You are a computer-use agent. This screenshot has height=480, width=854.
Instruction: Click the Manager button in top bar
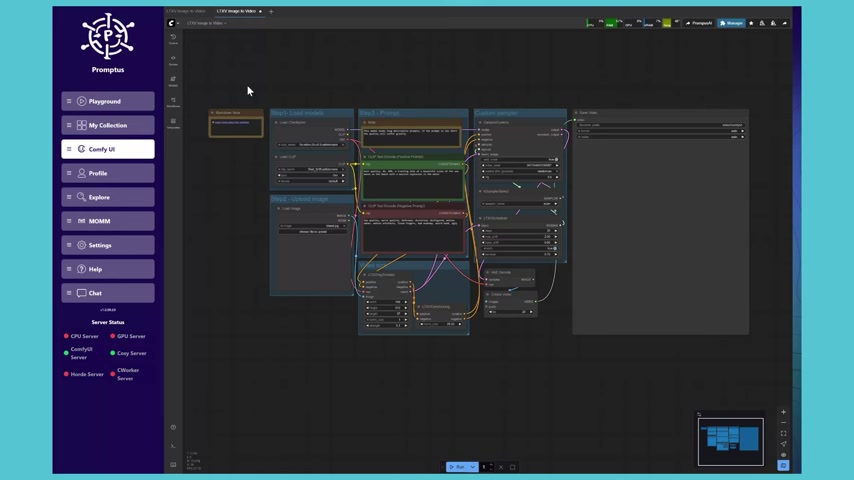tap(732, 23)
